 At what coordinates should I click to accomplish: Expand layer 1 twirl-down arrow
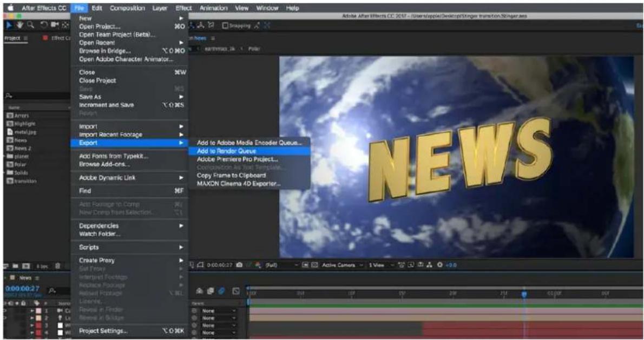32,311
